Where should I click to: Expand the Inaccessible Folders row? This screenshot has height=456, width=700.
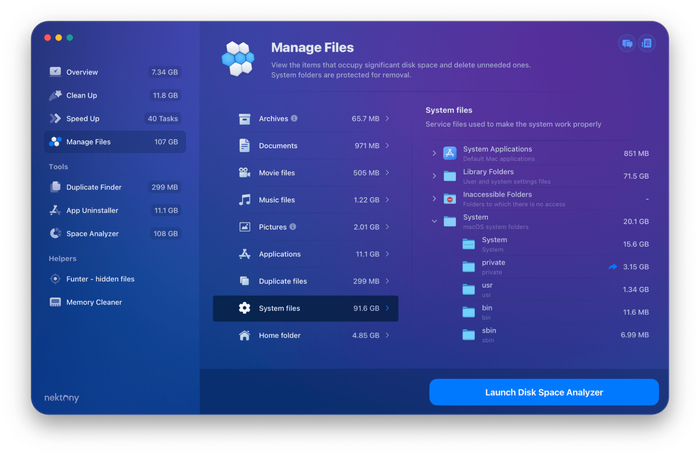(x=434, y=199)
